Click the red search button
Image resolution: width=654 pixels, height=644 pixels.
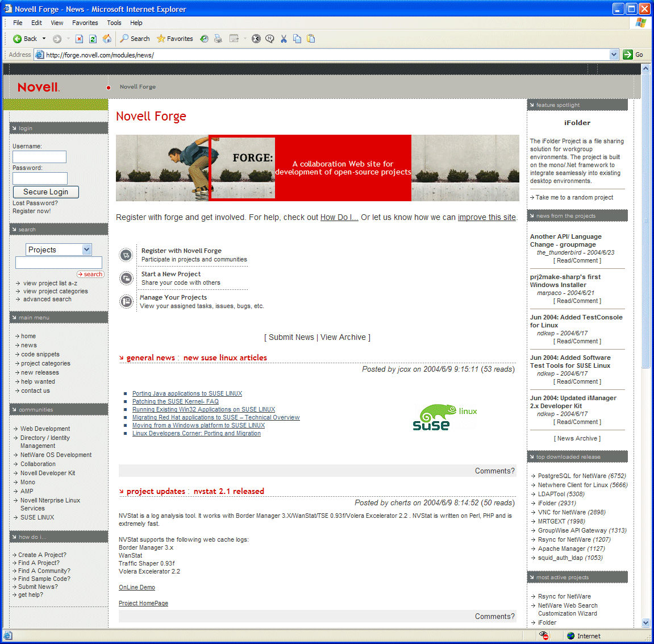[90, 274]
